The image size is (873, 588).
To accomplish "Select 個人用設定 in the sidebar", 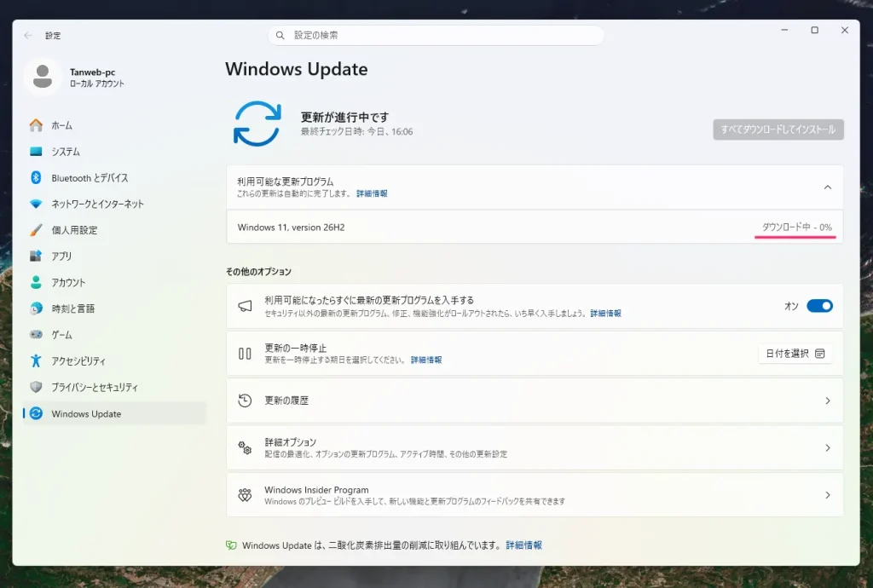I will (114, 230).
